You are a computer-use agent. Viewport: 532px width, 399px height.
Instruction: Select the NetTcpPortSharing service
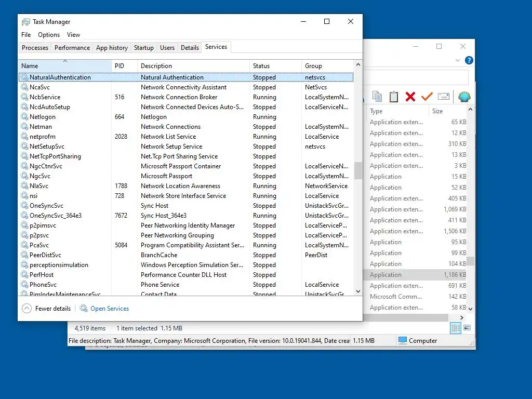pyautogui.click(x=186, y=156)
